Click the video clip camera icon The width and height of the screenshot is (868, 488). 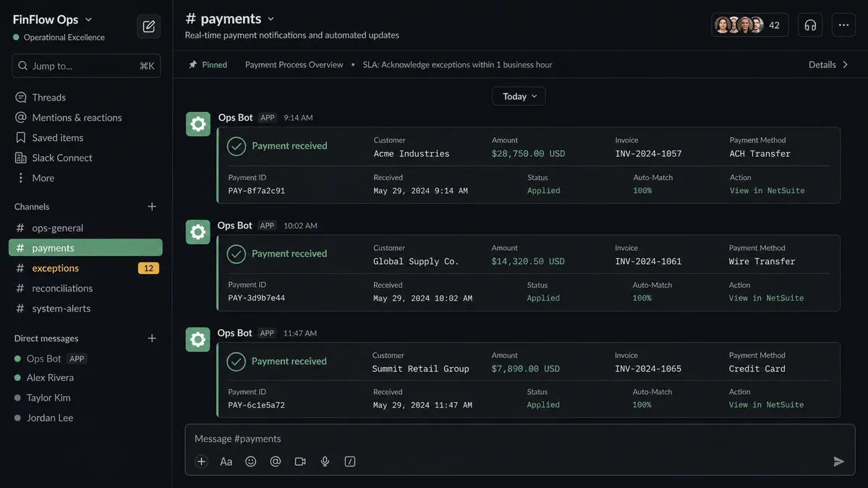300,461
